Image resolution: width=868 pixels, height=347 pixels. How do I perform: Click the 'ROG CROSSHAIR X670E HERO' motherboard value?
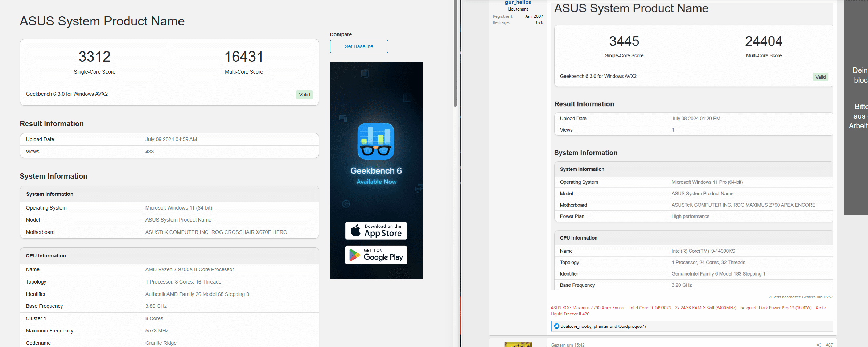point(249,232)
